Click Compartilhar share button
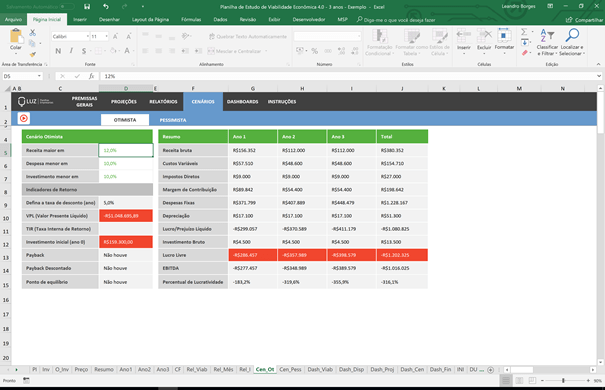The image size is (605, 390). pos(585,20)
